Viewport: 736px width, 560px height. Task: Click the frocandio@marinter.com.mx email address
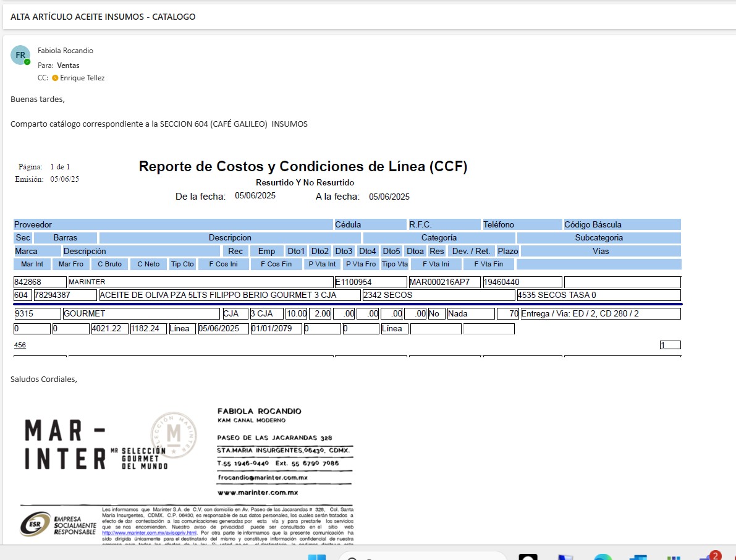[x=263, y=478]
